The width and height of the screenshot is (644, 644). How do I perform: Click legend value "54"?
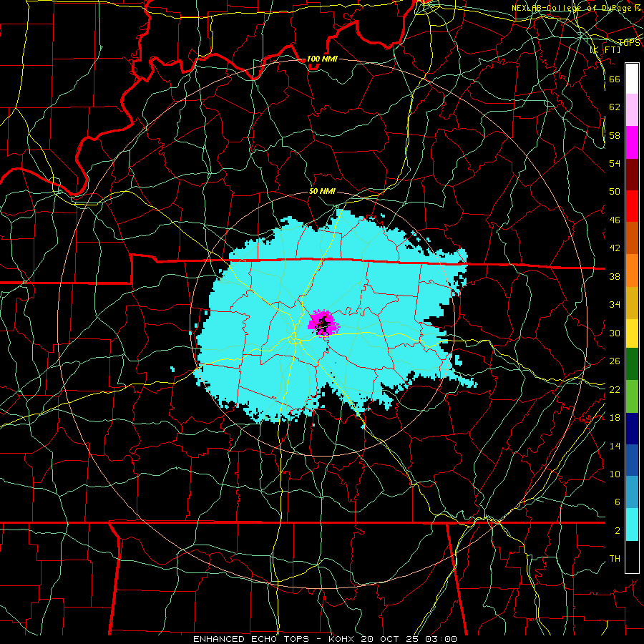(x=615, y=163)
